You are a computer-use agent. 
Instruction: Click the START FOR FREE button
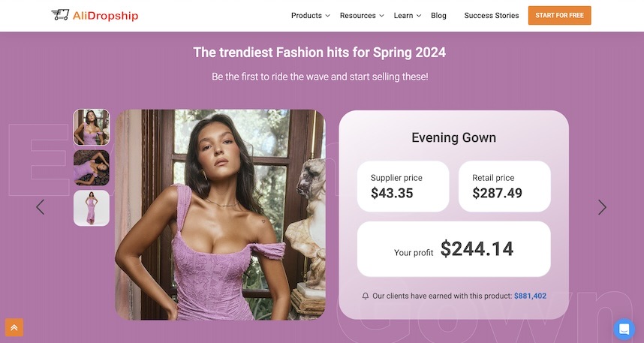pos(559,16)
